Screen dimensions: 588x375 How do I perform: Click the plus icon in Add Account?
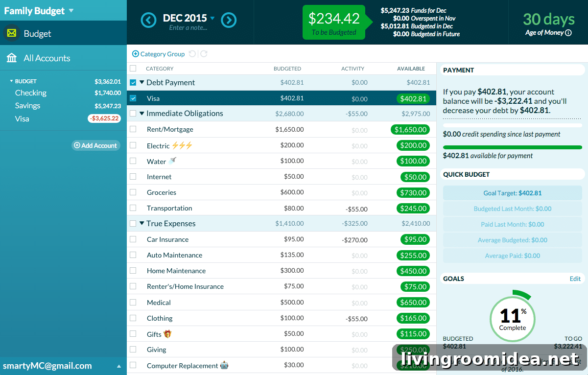point(77,145)
